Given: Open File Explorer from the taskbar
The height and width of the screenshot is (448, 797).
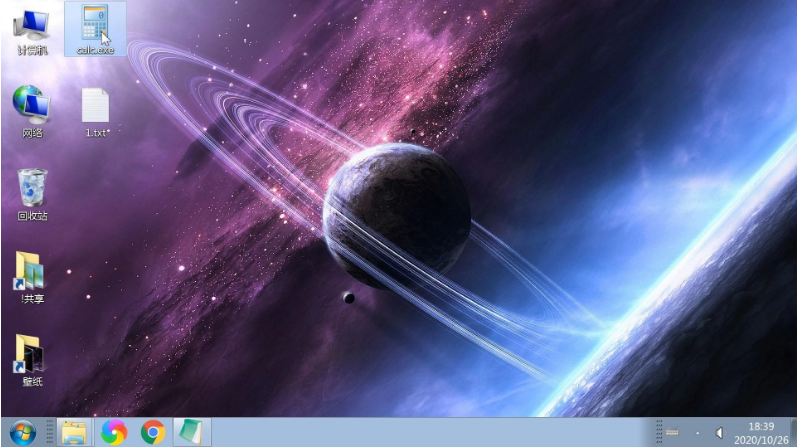Looking at the screenshot, I should pos(74,432).
